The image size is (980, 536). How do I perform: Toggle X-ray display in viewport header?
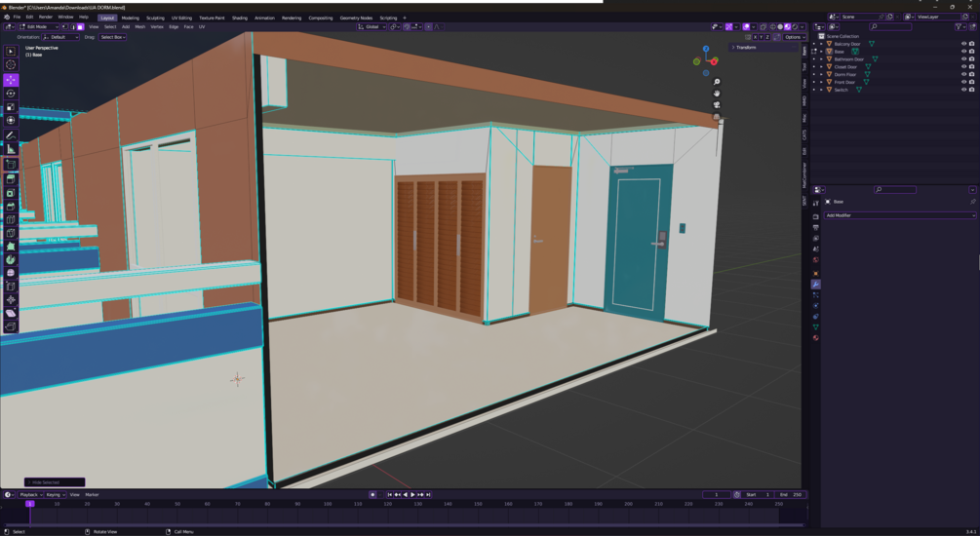pyautogui.click(x=764, y=27)
